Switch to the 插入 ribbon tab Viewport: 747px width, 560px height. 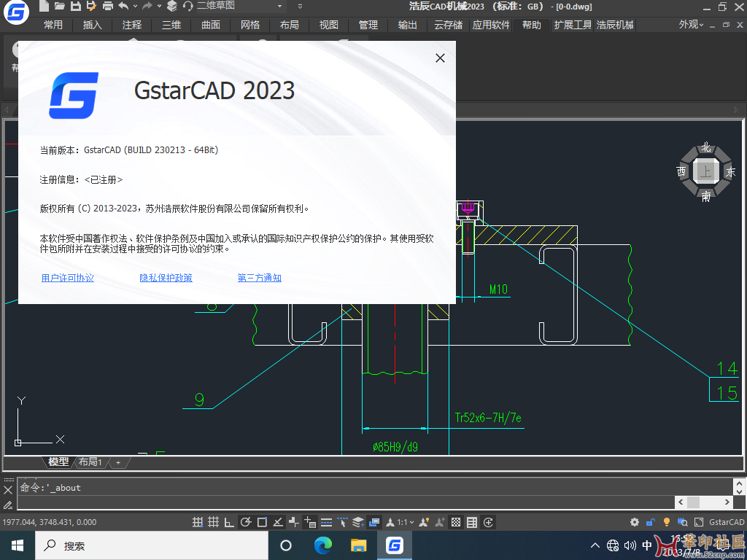93,25
